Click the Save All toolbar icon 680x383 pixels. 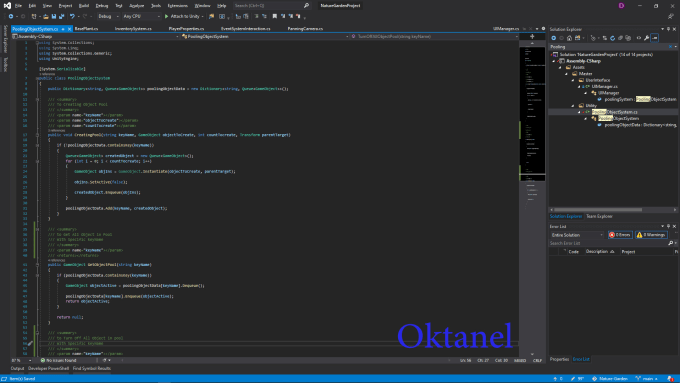coord(62,16)
